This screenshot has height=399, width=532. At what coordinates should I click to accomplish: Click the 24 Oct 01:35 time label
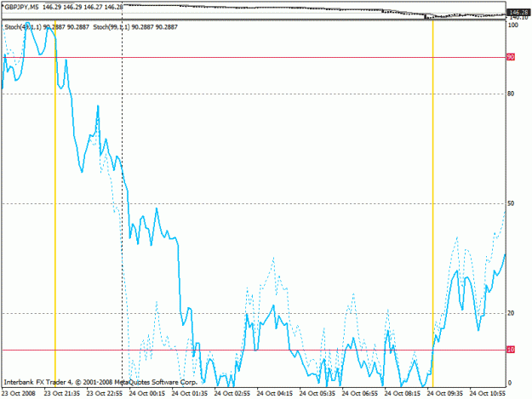(189, 393)
